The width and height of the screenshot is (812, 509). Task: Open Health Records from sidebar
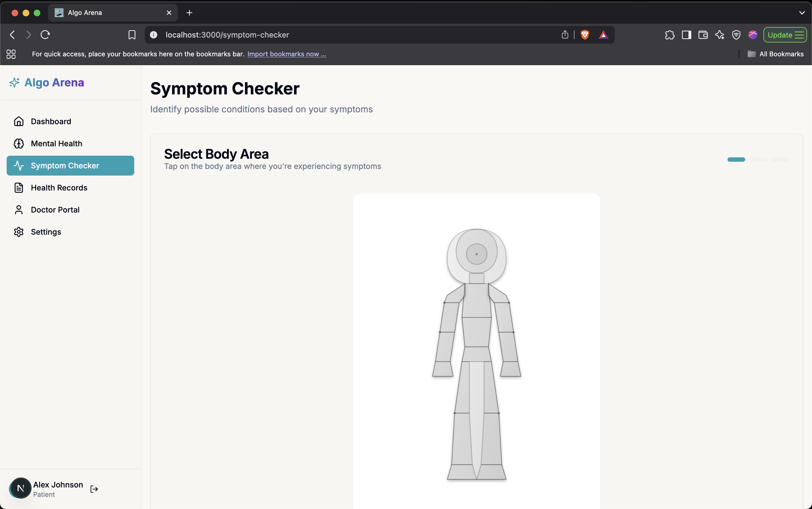point(59,187)
